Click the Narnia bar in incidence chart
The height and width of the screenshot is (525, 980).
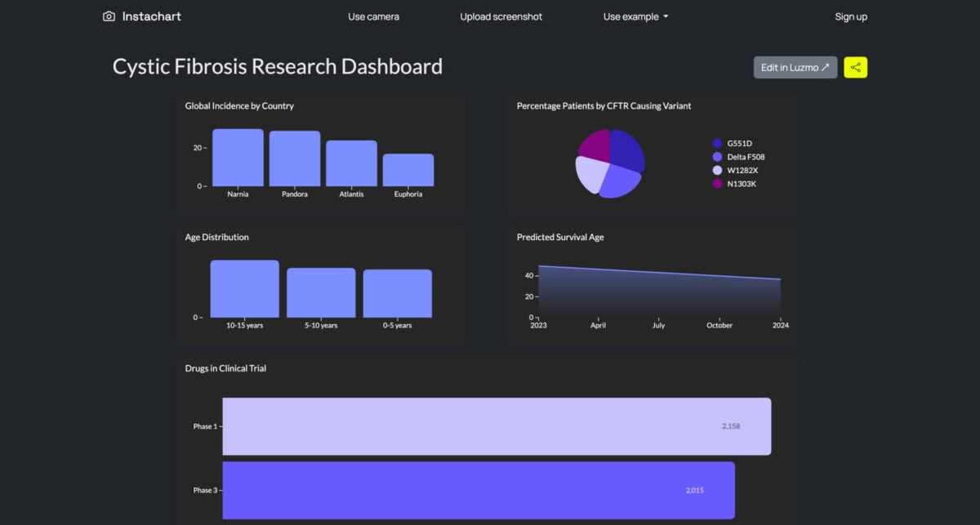point(238,158)
